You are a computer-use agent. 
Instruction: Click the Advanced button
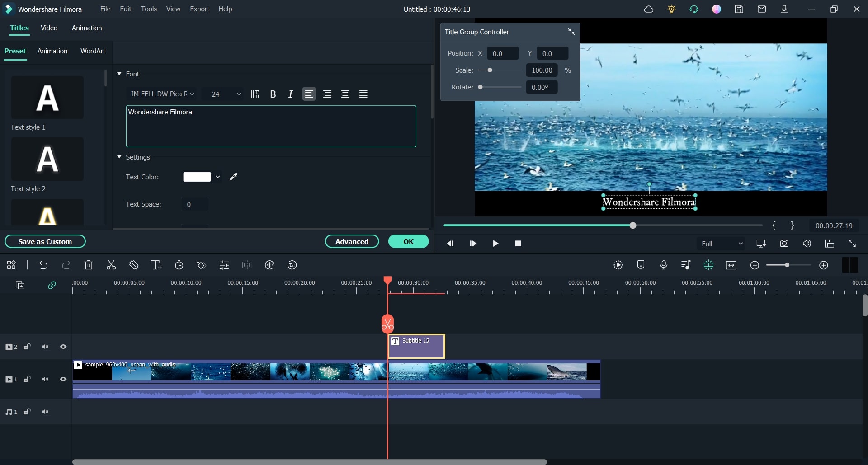pos(352,241)
